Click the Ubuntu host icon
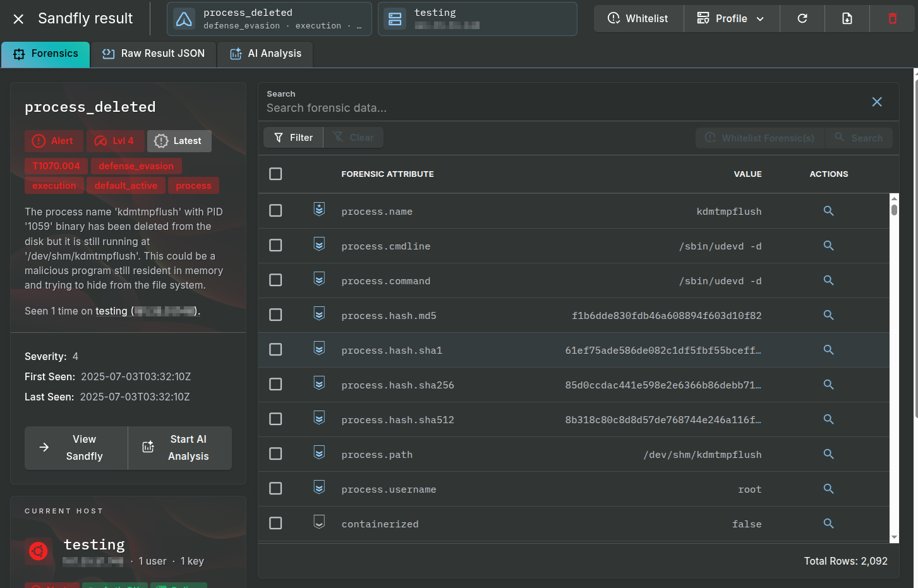The width and height of the screenshot is (918, 588). pos(39,551)
